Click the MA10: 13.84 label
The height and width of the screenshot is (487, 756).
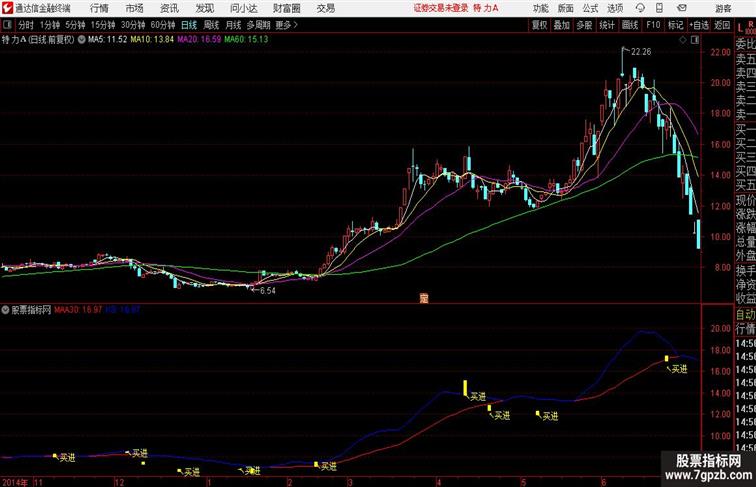pos(152,40)
